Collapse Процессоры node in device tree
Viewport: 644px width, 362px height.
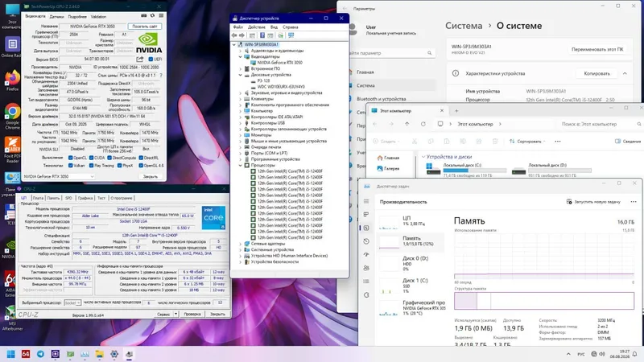point(241,165)
